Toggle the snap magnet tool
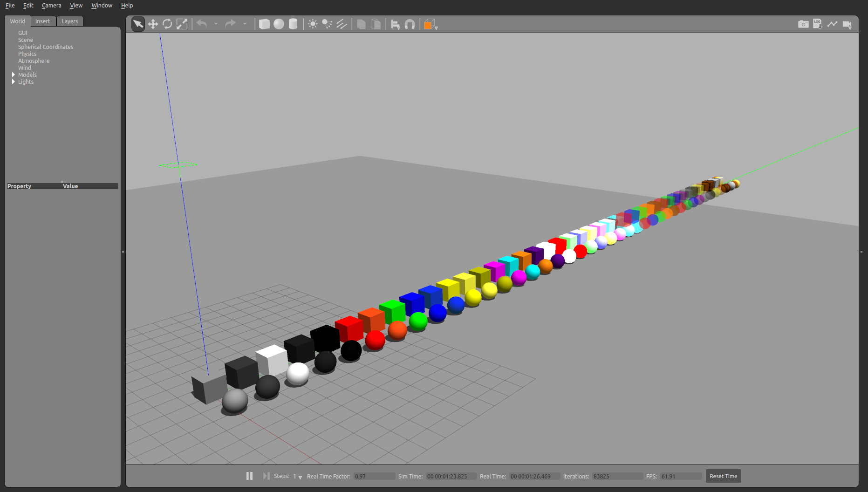 (x=410, y=24)
